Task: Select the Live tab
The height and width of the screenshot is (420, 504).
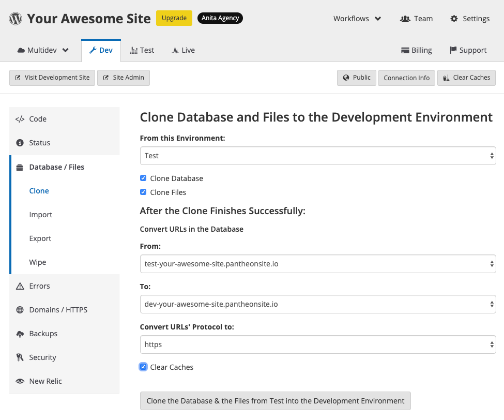Action: [x=182, y=50]
